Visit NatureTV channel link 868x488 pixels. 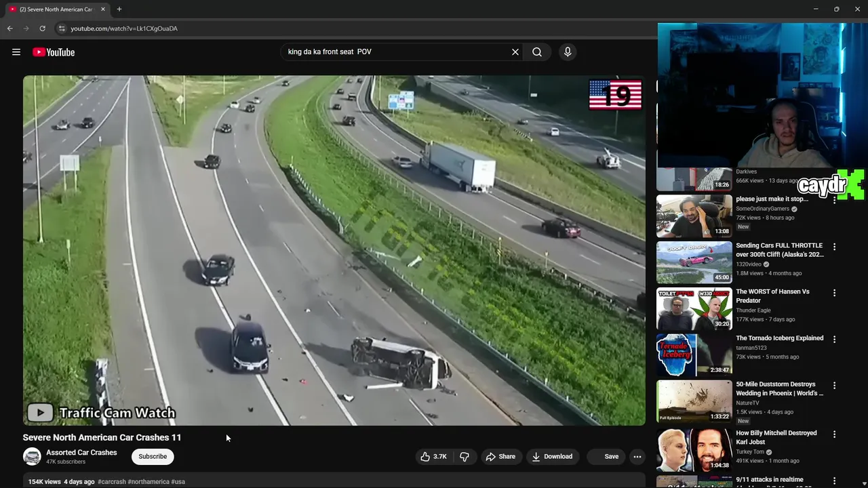pos(748,403)
